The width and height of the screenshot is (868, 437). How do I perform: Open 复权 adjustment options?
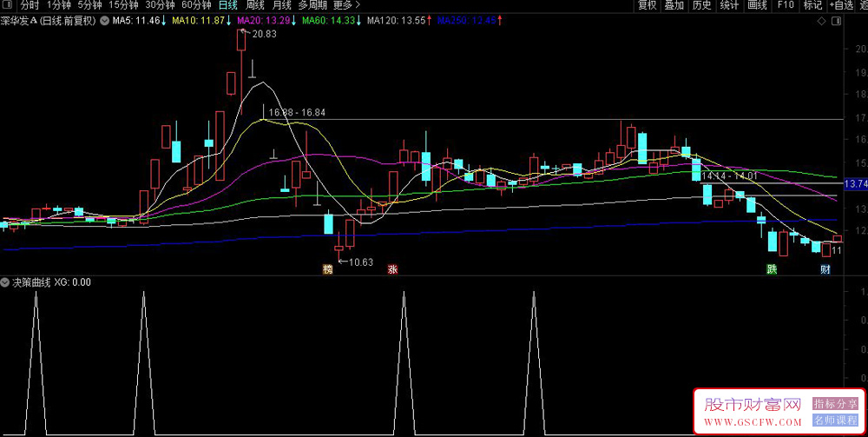[x=648, y=5]
